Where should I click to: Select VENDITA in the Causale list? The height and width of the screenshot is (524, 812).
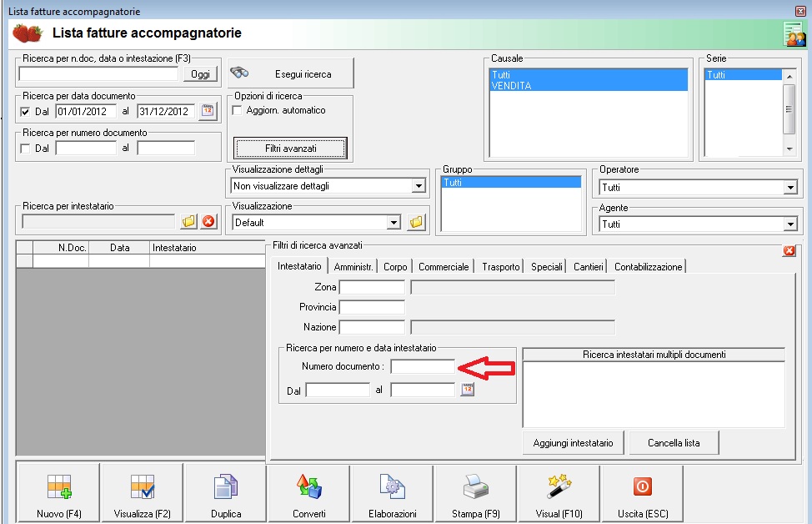(589, 85)
